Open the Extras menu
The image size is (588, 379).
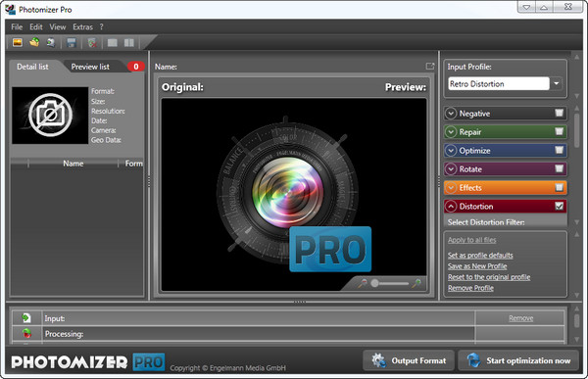pos(83,27)
